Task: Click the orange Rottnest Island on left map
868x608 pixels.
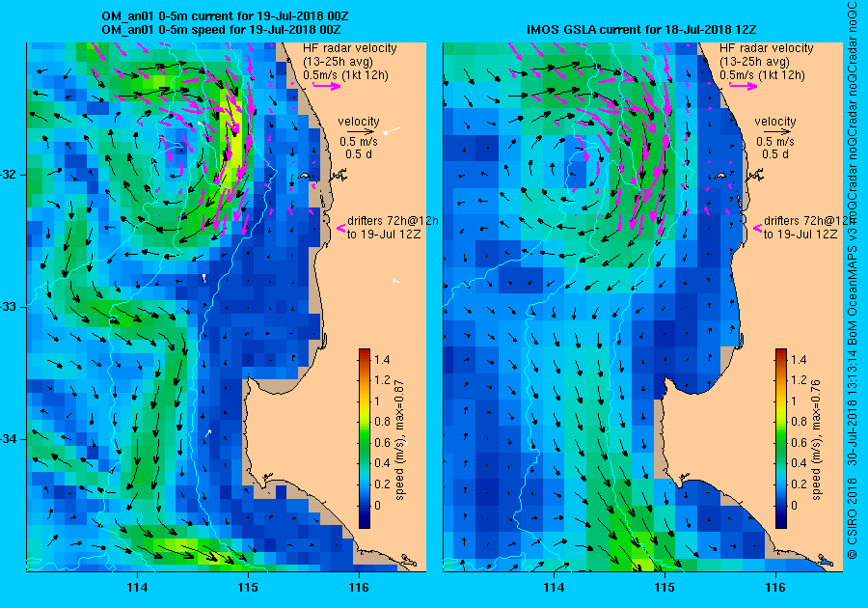Action: pyautogui.click(x=304, y=176)
